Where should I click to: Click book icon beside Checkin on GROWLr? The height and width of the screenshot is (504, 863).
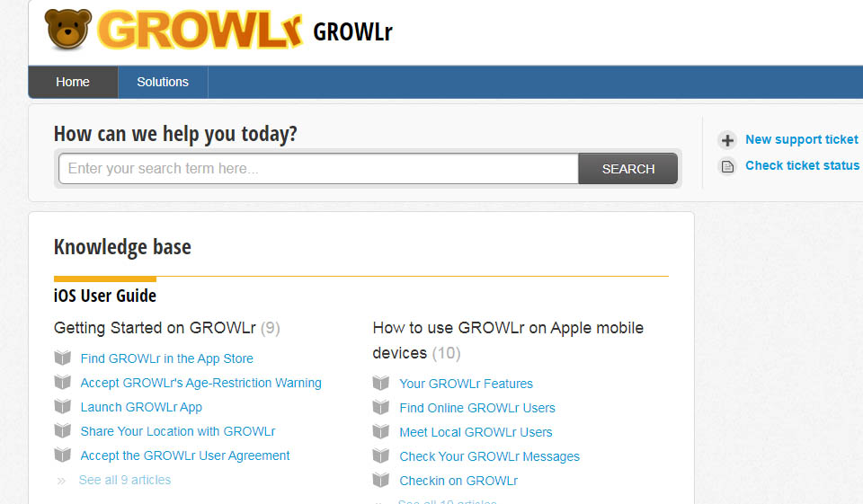pyautogui.click(x=381, y=481)
